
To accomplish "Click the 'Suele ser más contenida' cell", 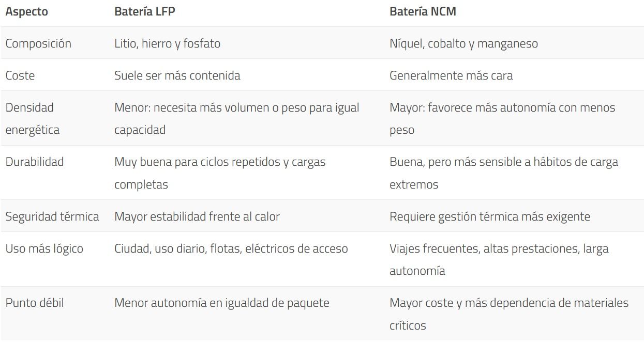I will tap(177, 75).
